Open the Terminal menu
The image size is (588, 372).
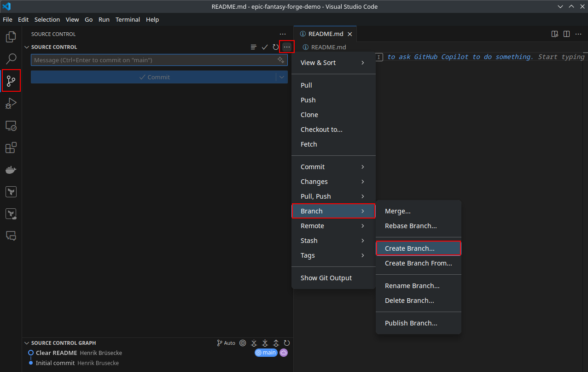click(128, 19)
